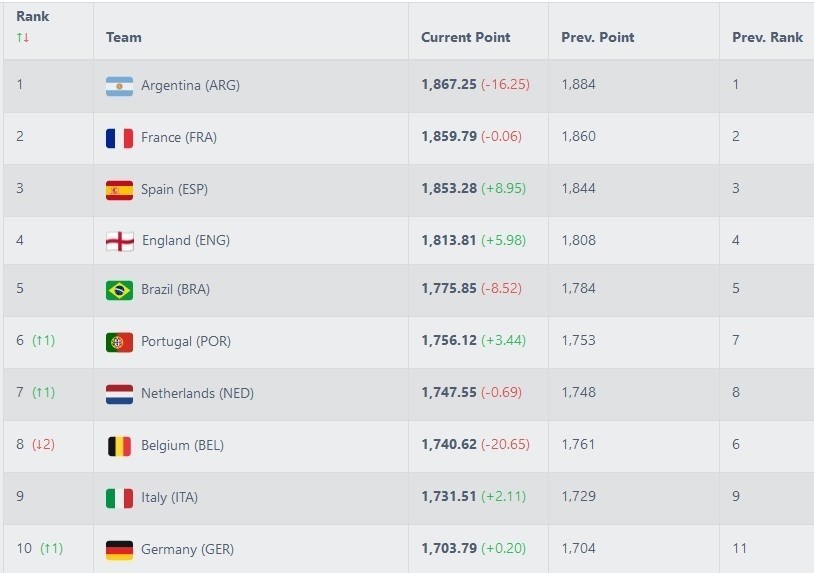Open the Germany (GER) team link
Screen dimensions: 814x573
tap(189, 549)
